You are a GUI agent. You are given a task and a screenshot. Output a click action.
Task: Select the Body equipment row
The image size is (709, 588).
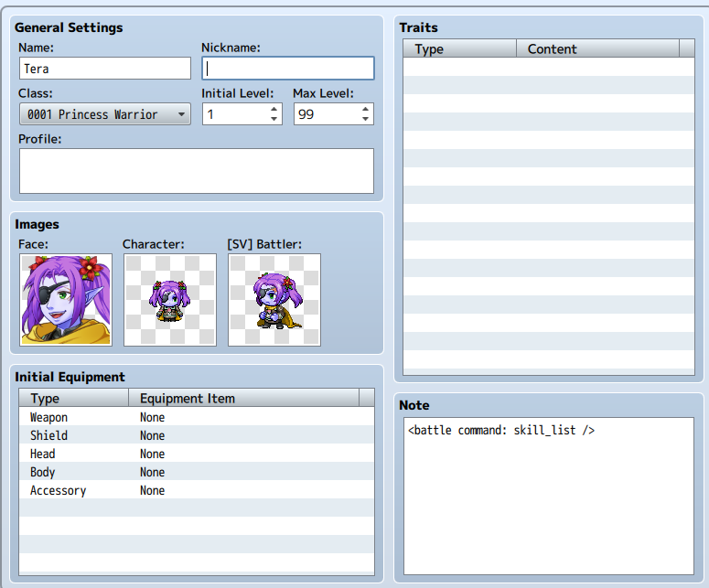[x=197, y=472]
